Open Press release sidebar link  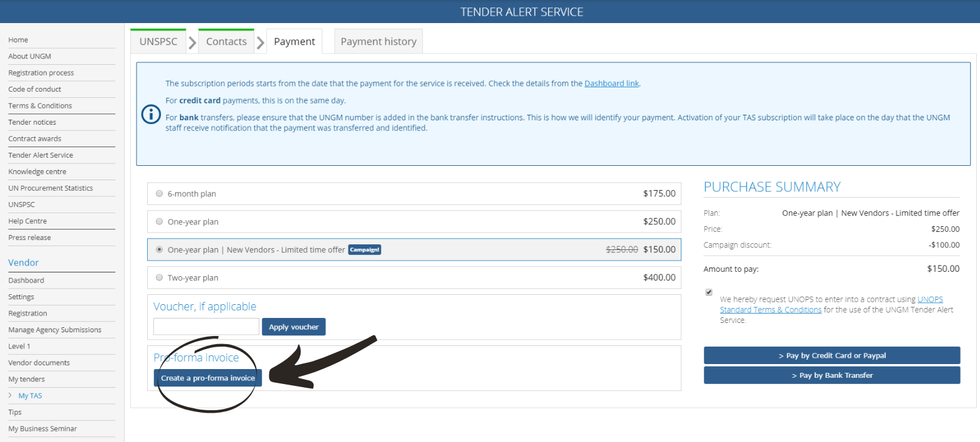[30, 238]
